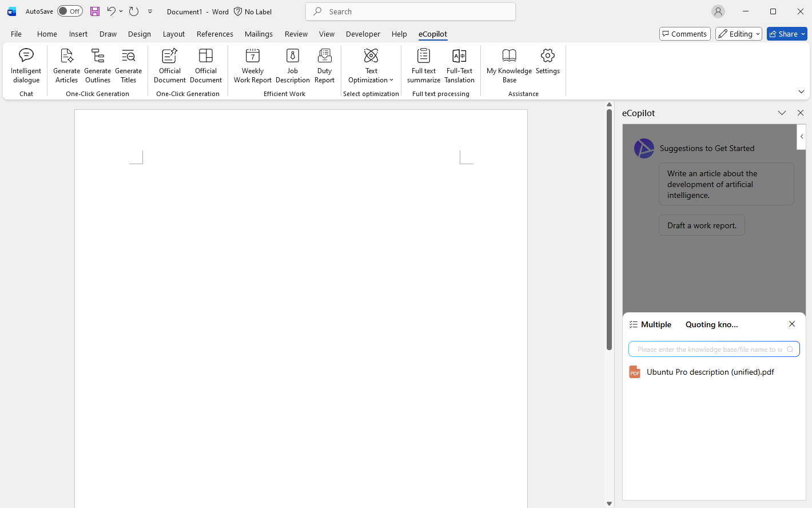This screenshot has width=812, height=508.
Task: Open the Comments button
Action: click(684, 34)
